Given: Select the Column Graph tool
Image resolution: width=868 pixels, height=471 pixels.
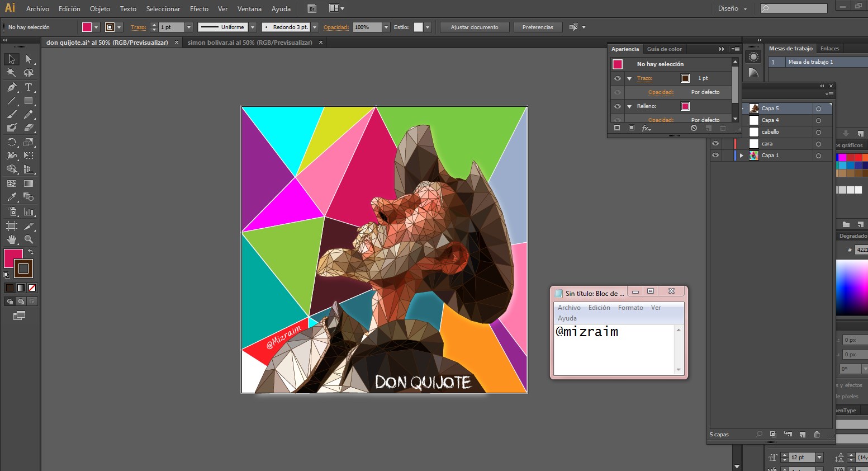Looking at the screenshot, I should click(29, 212).
